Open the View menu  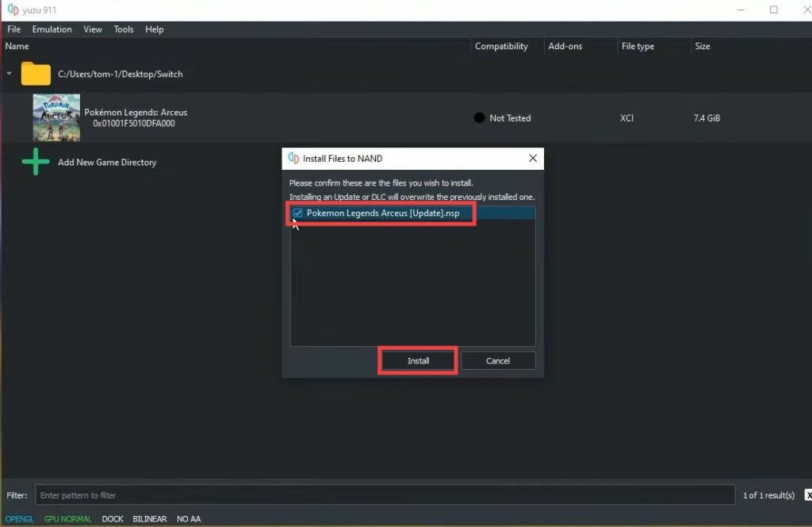point(93,29)
